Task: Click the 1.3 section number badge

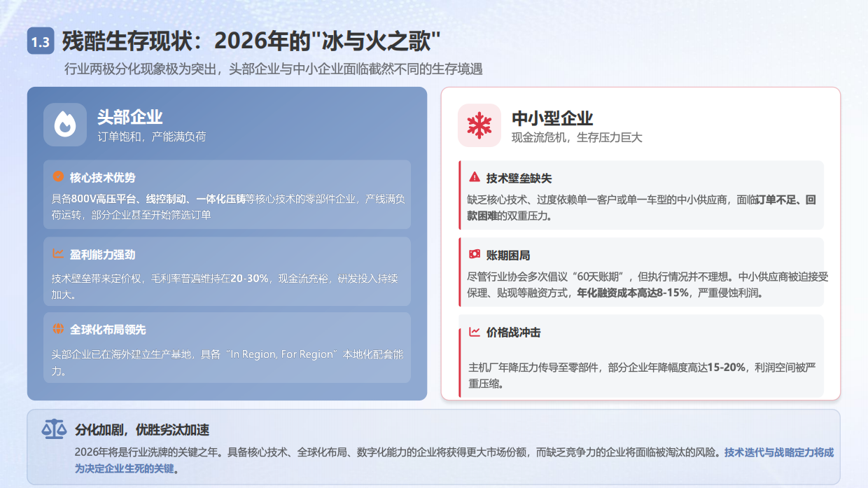Action: tap(41, 41)
